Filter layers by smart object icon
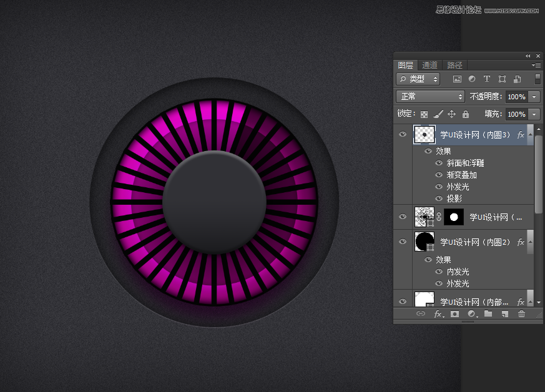The image size is (545, 392). (517, 79)
